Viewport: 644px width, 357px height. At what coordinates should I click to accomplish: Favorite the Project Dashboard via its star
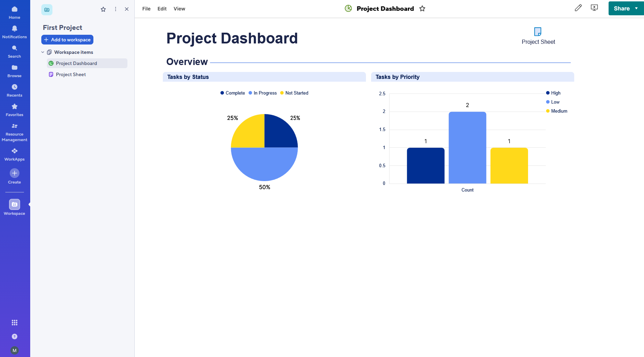(x=422, y=8)
